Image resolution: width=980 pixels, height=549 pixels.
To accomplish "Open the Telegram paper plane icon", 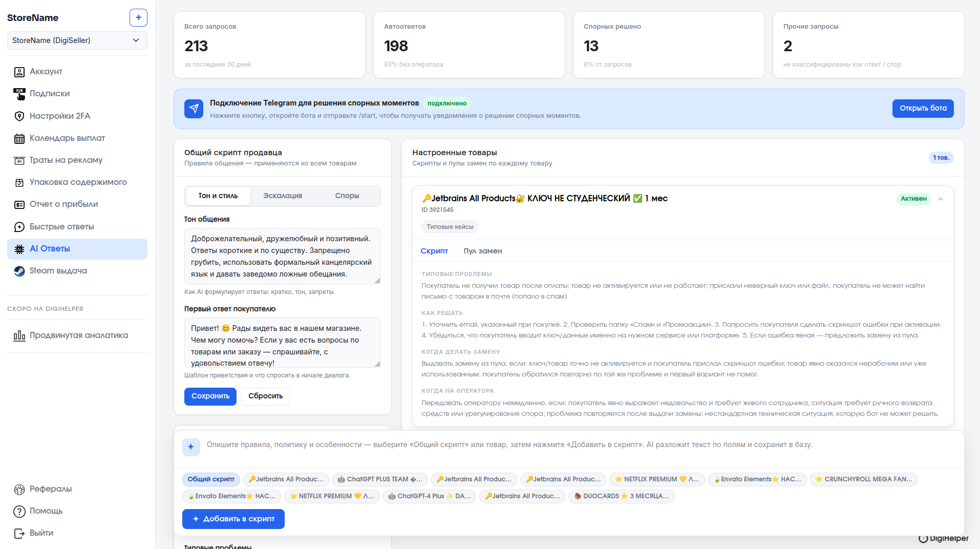I will click(194, 109).
